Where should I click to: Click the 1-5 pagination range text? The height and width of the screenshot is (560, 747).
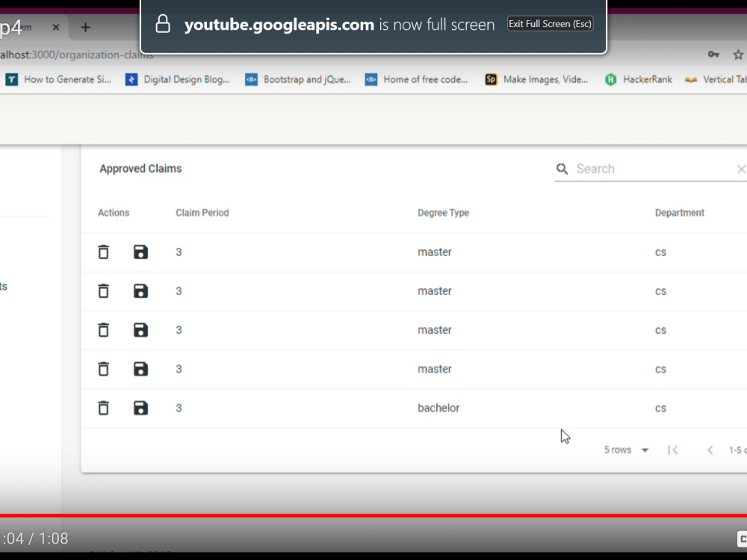point(737,450)
